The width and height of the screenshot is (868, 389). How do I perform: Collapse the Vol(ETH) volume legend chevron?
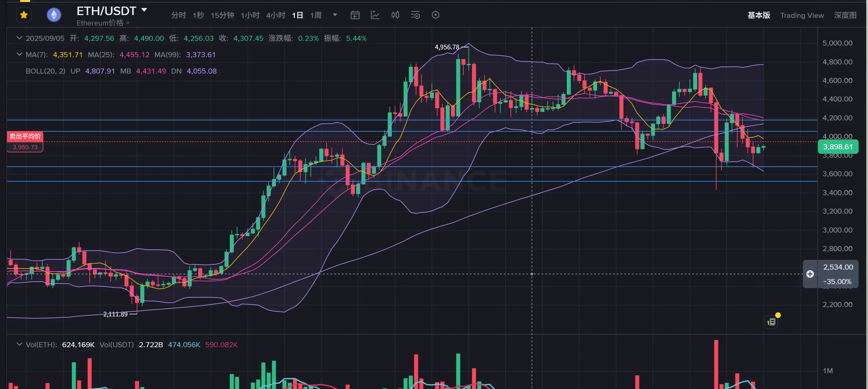(19, 344)
